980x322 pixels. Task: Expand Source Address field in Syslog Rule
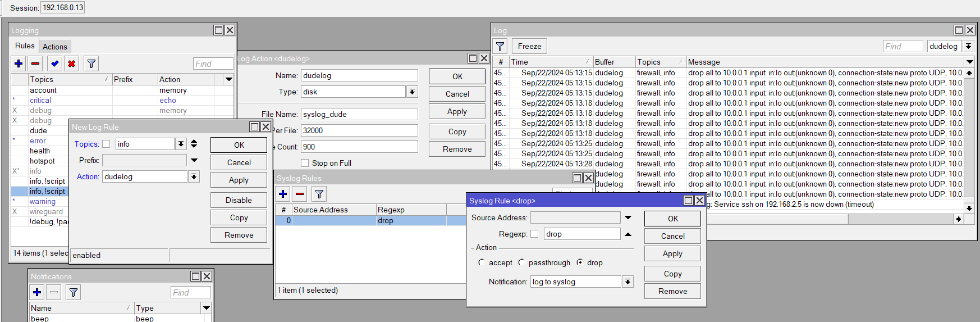pyautogui.click(x=628, y=217)
